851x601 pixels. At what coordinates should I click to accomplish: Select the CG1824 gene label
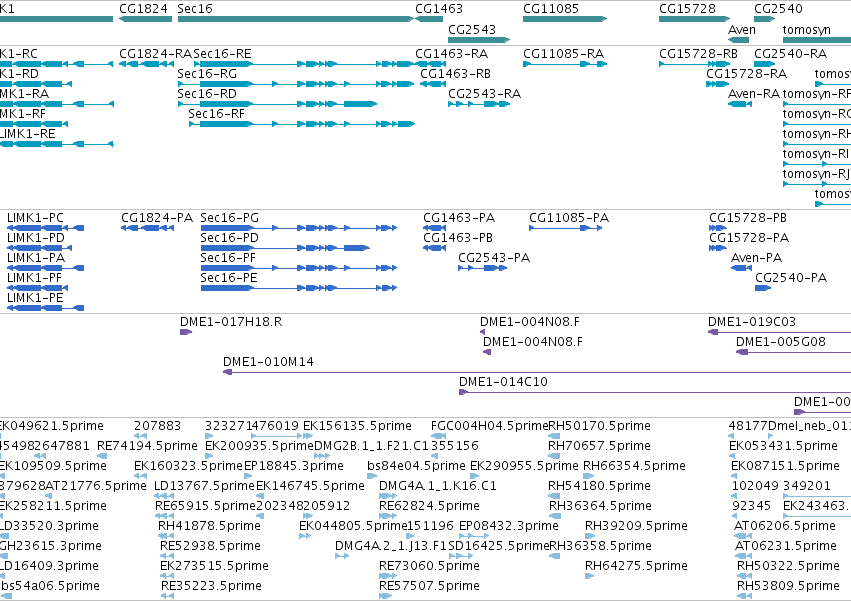[143, 9]
